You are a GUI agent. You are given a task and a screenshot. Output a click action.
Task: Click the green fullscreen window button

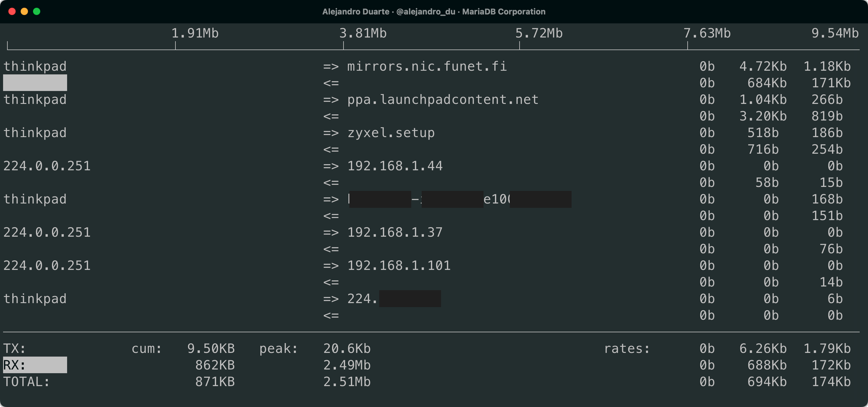pos(37,11)
